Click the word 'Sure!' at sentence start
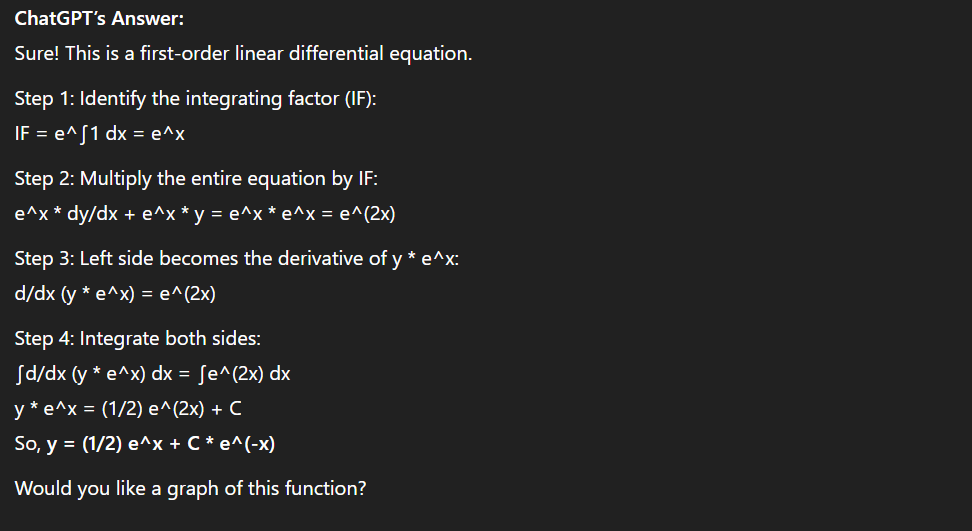Viewport: 972px width, 531px height. click(x=37, y=53)
